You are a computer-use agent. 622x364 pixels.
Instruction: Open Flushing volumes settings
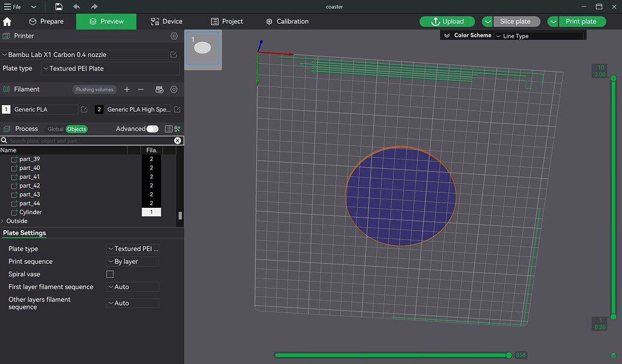tap(94, 89)
